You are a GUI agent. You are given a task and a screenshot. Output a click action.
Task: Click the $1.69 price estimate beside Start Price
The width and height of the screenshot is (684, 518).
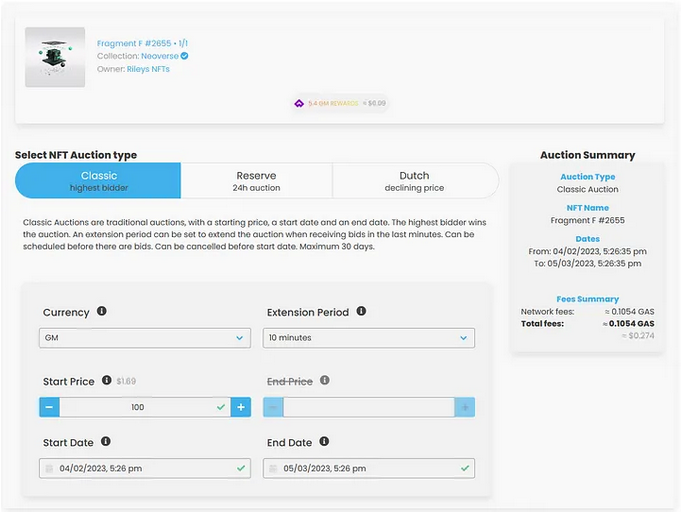tap(126, 381)
